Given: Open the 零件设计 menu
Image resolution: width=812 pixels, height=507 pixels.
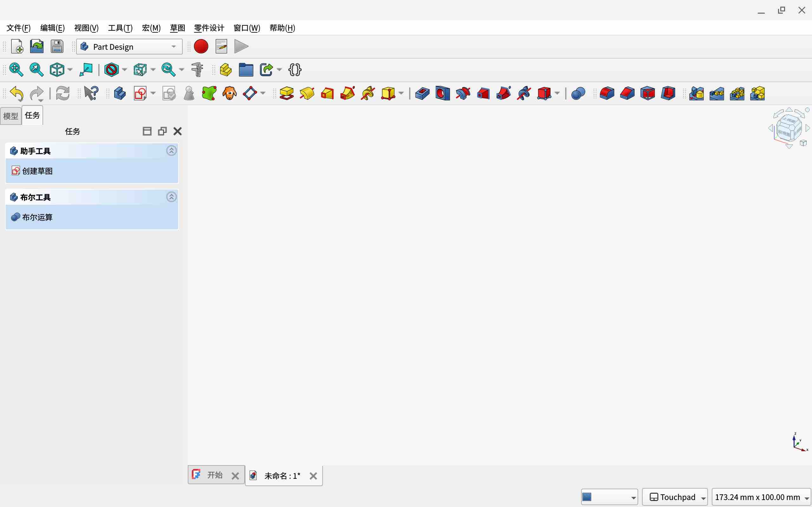Looking at the screenshot, I should 209,28.
